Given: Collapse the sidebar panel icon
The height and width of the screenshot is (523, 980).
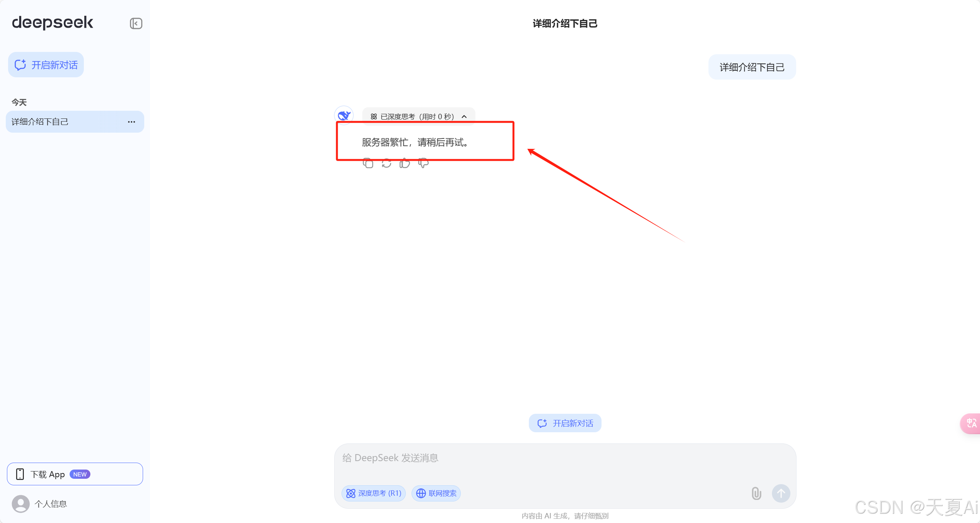Looking at the screenshot, I should [136, 23].
